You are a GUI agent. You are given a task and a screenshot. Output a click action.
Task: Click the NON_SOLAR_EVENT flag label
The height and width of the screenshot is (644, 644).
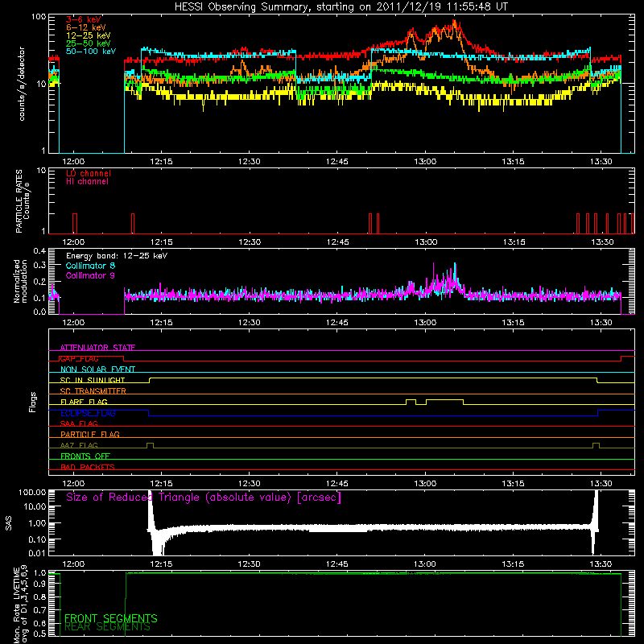97,369
